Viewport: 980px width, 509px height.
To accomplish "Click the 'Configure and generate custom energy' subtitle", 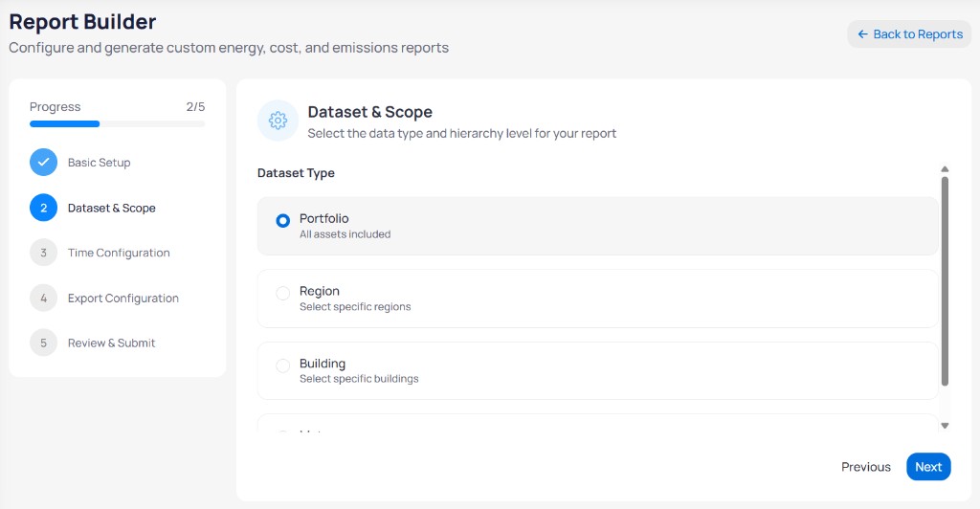I will pos(229,48).
